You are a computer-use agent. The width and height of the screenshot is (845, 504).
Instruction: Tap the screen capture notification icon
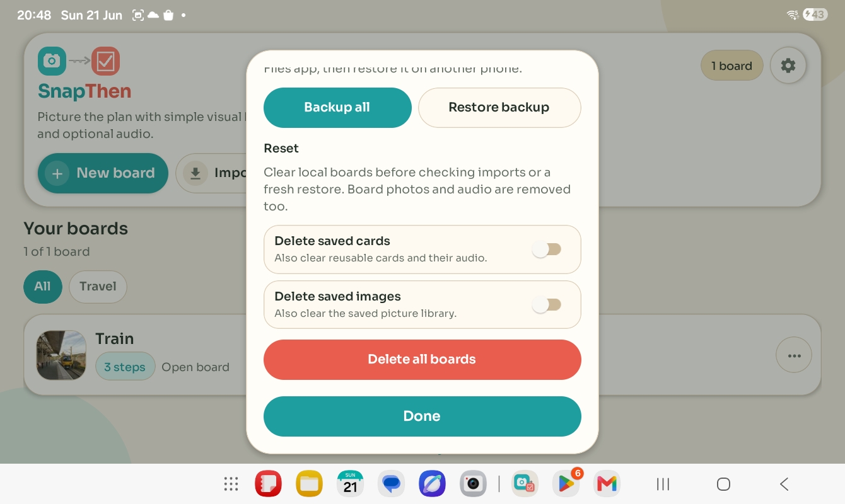pyautogui.click(x=138, y=15)
